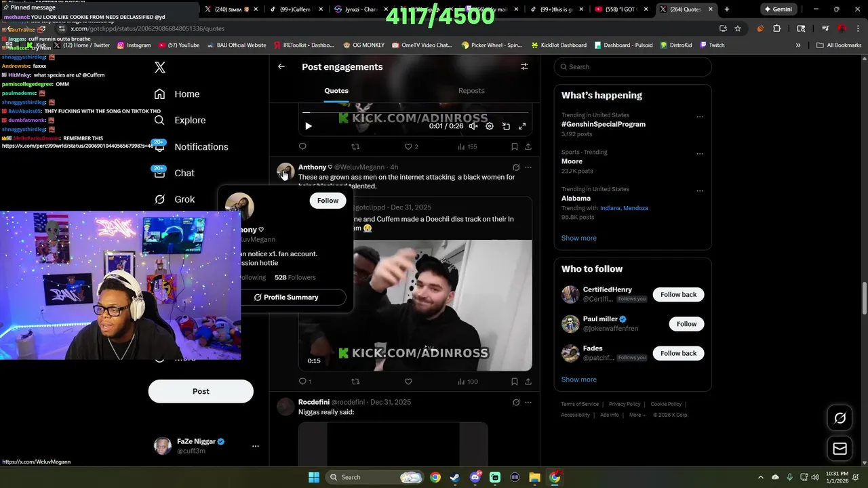Play the Adin Ross quoted video thumbnail
Viewport: 868px width, 488px height.
tap(415, 306)
